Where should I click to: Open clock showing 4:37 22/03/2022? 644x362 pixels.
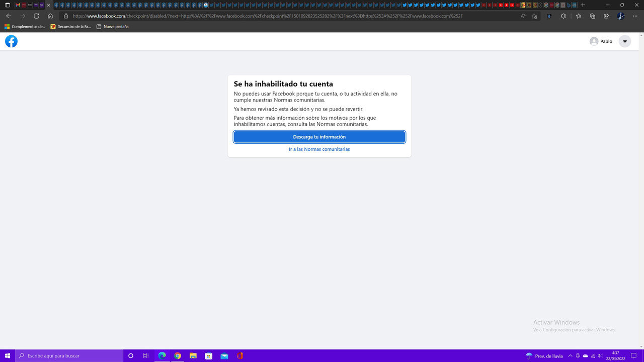tap(616, 356)
